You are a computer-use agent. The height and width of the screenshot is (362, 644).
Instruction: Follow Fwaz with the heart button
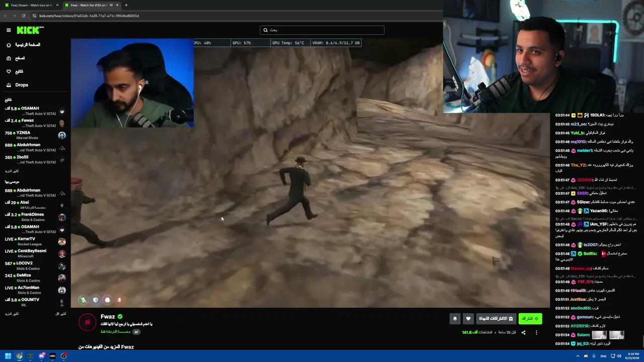pos(468,319)
